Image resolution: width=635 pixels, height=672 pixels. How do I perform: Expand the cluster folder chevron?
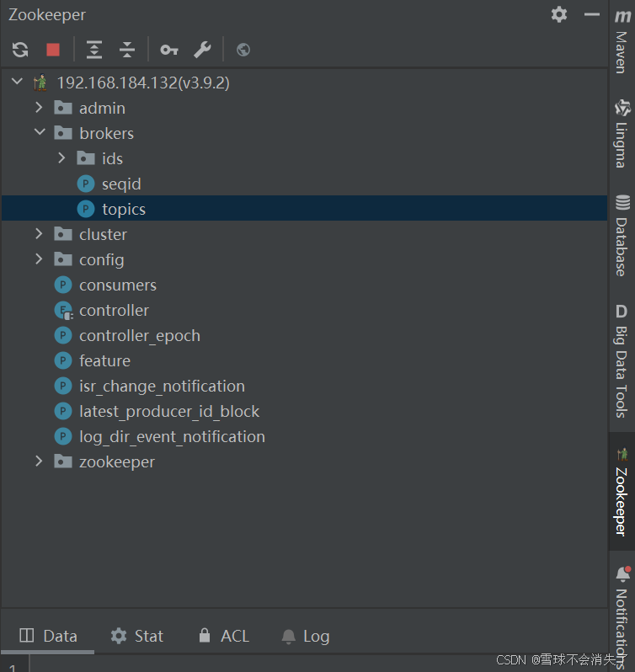point(39,233)
